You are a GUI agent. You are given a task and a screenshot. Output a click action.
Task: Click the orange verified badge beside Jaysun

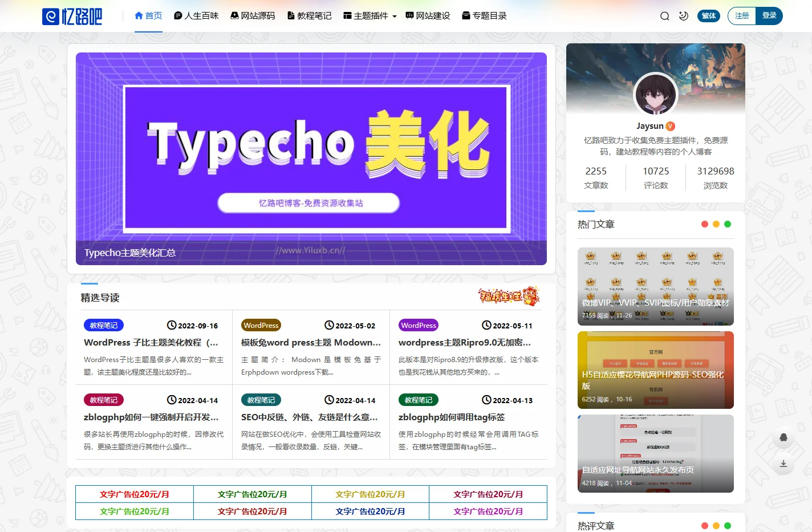point(671,126)
